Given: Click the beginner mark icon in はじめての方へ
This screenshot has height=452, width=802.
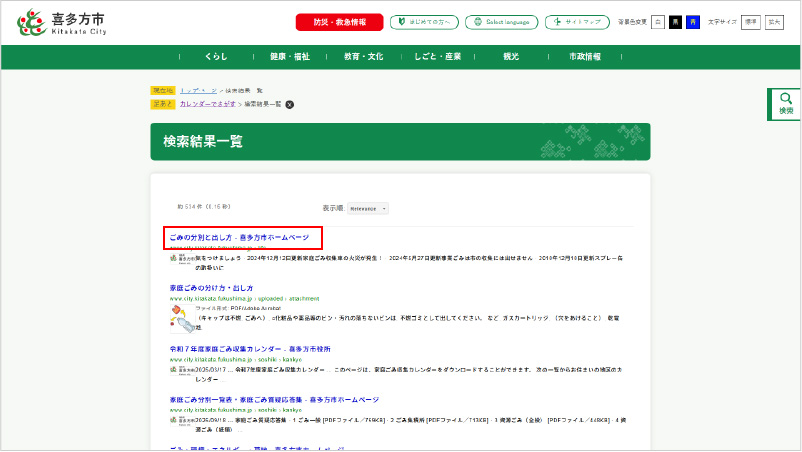Looking at the screenshot, I should 402,22.
